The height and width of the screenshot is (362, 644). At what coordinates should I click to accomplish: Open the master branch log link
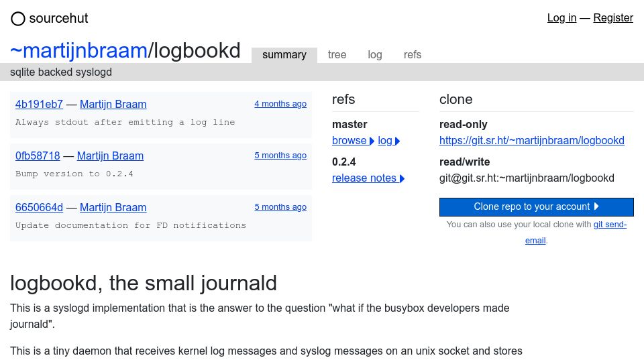tap(388, 141)
